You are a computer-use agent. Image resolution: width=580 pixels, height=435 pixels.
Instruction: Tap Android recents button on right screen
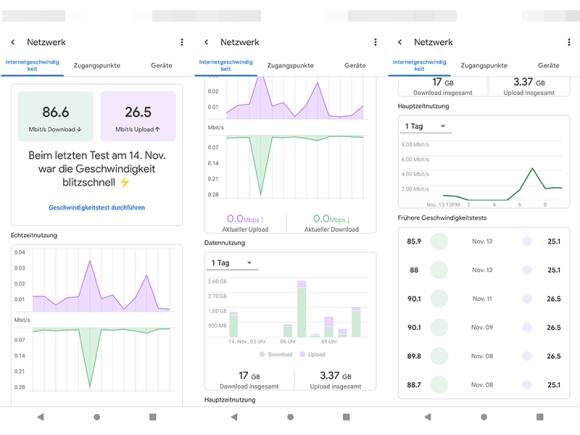click(540, 417)
